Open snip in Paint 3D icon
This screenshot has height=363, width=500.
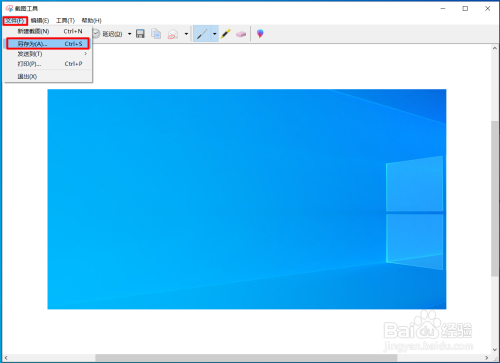(260, 34)
